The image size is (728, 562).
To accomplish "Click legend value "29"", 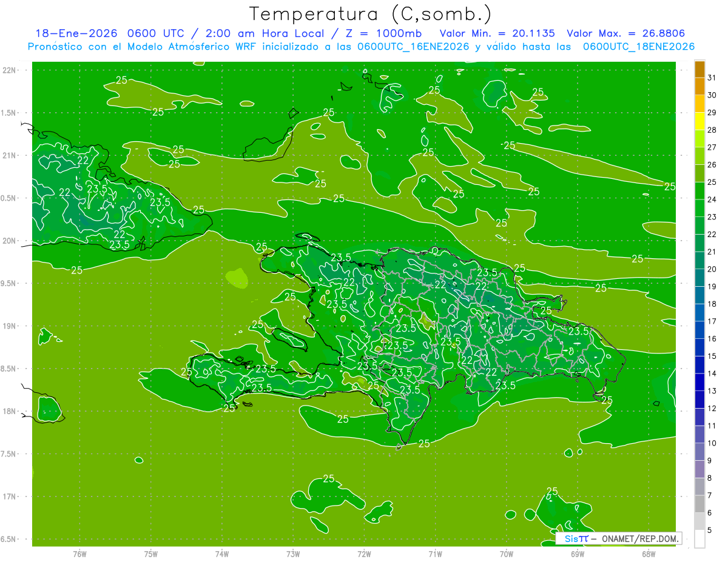I will (712, 113).
